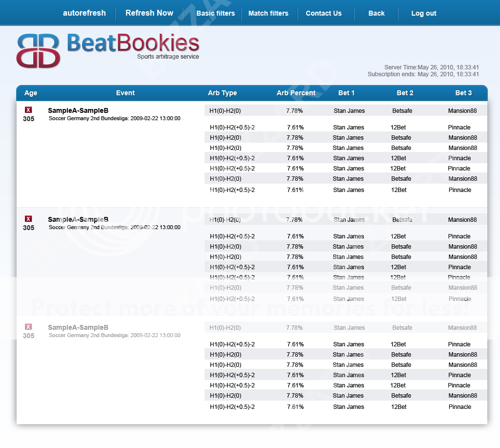Click the Bet 2 column header

pos(405,93)
